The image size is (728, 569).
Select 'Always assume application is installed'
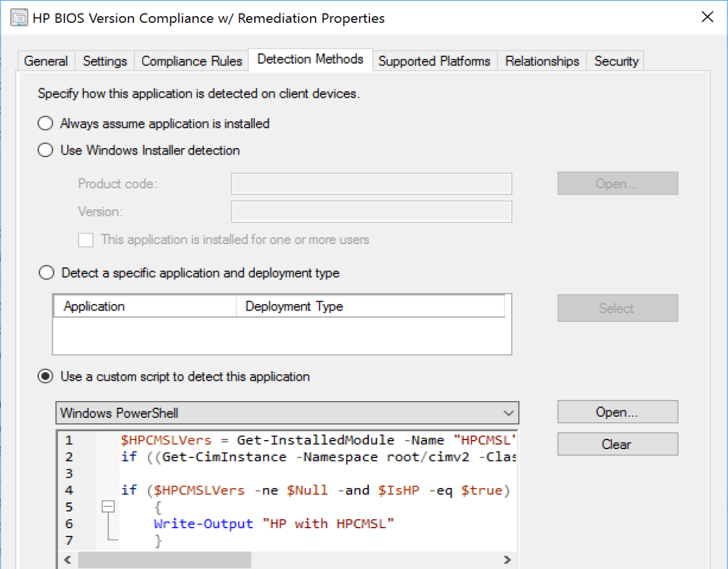46,124
